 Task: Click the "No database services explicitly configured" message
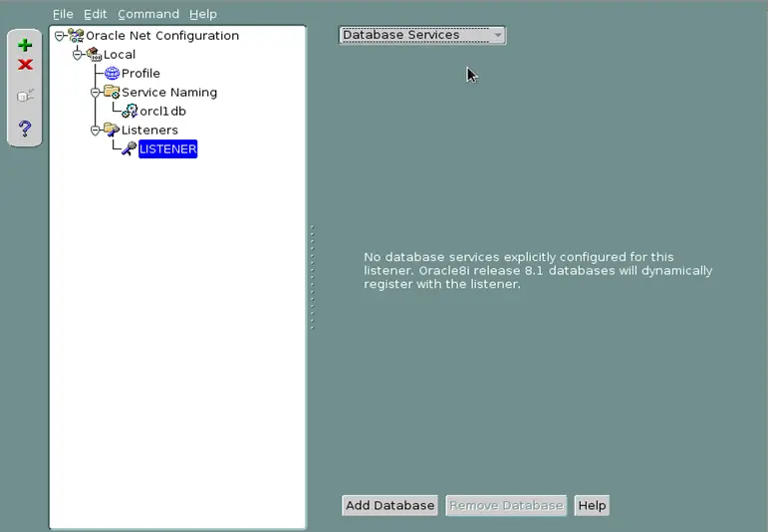coord(538,270)
